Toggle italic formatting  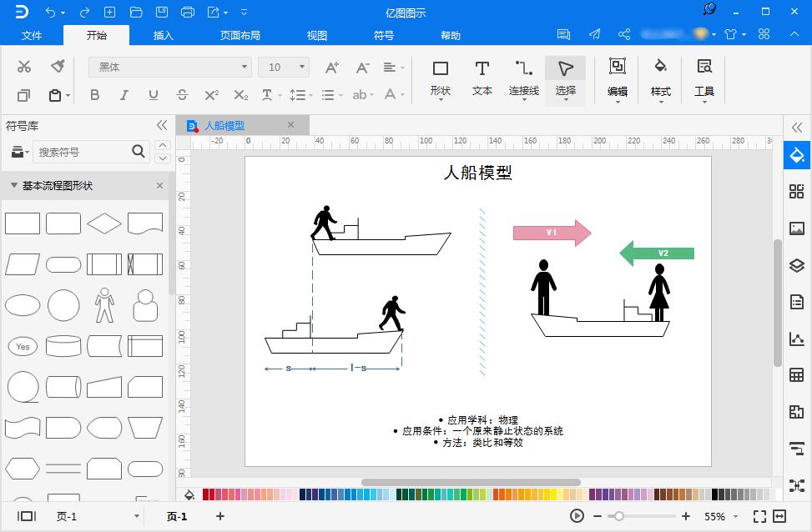[124, 95]
